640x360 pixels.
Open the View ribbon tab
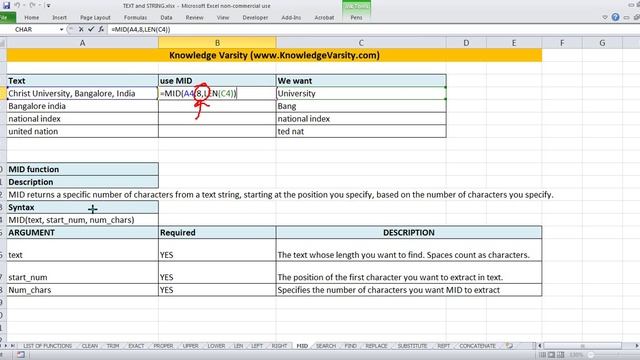223,18
